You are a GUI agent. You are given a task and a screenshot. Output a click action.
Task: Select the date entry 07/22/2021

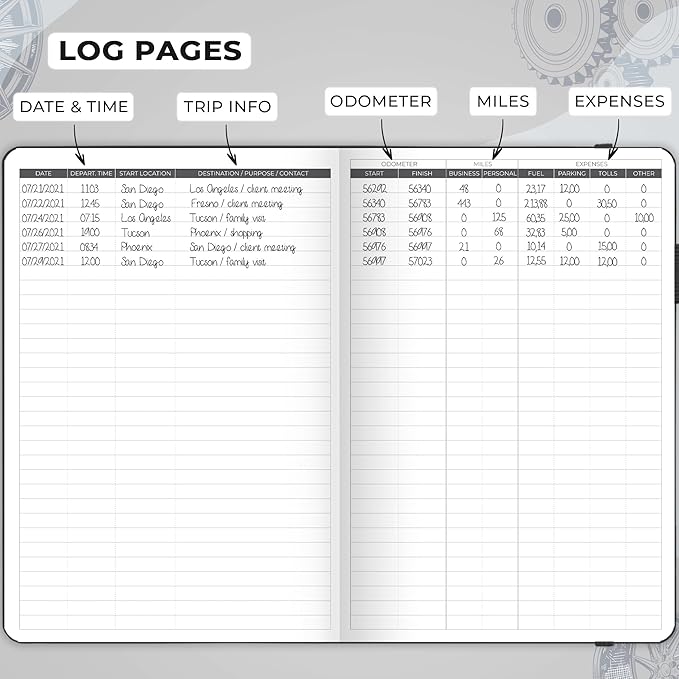click(x=42, y=204)
